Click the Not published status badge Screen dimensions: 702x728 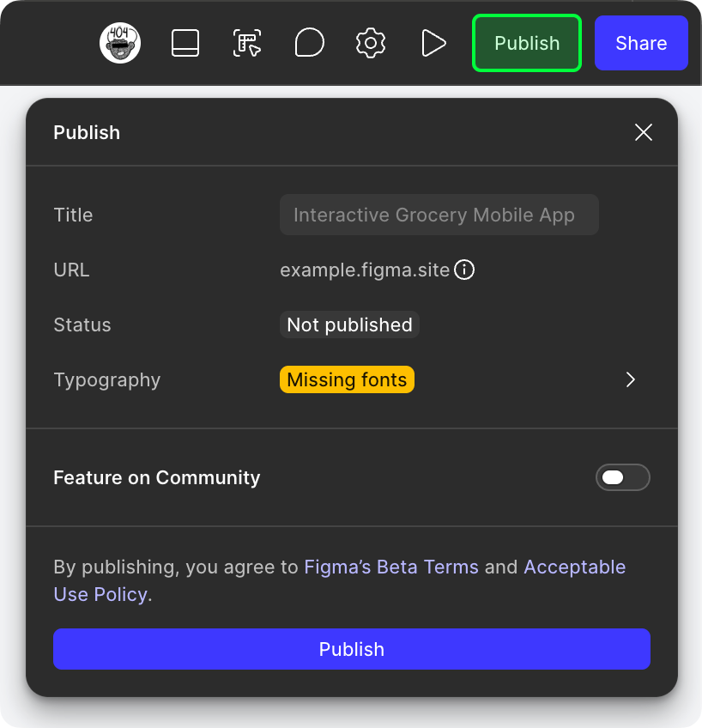pyautogui.click(x=349, y=325)
